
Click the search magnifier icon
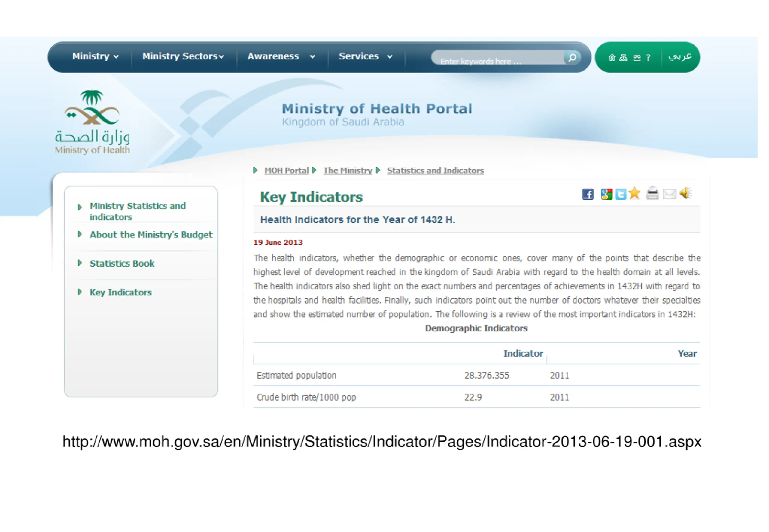(572, 57)
